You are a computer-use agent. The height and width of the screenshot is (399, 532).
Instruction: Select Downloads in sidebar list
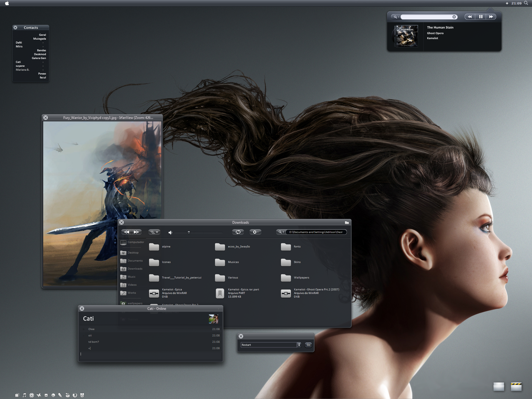click(132, 269)
